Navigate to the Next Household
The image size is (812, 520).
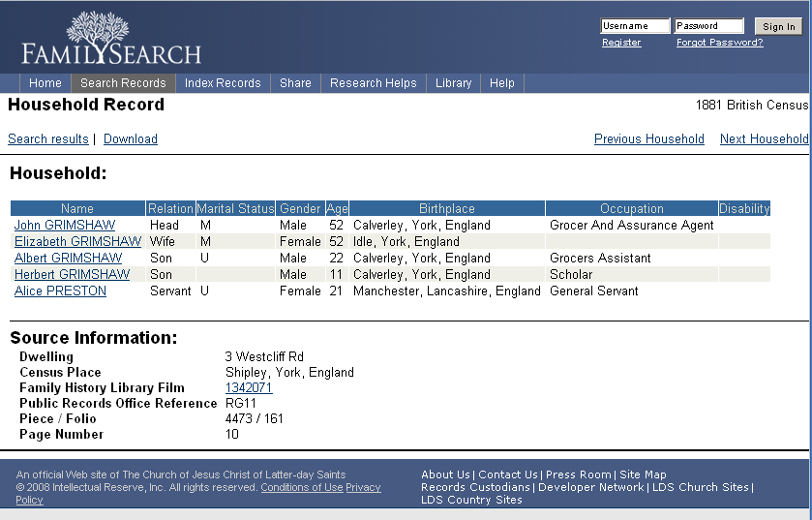(x=764, y=139)
